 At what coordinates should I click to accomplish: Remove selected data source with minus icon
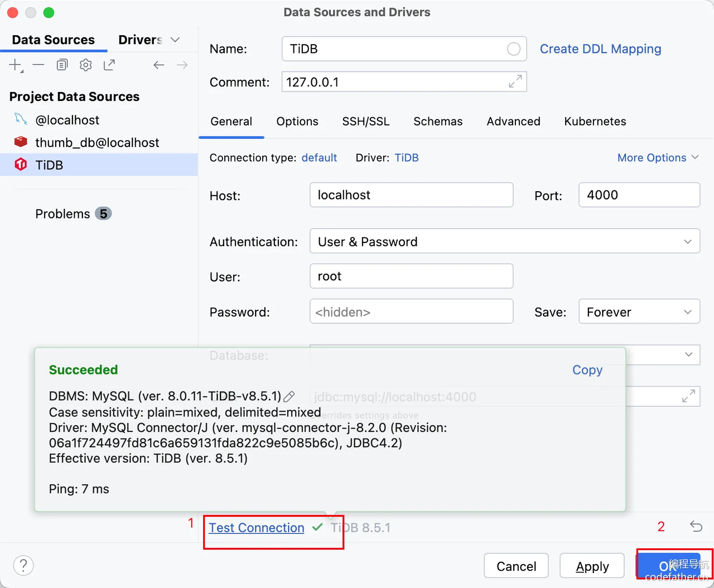click(x=38, y=65)
